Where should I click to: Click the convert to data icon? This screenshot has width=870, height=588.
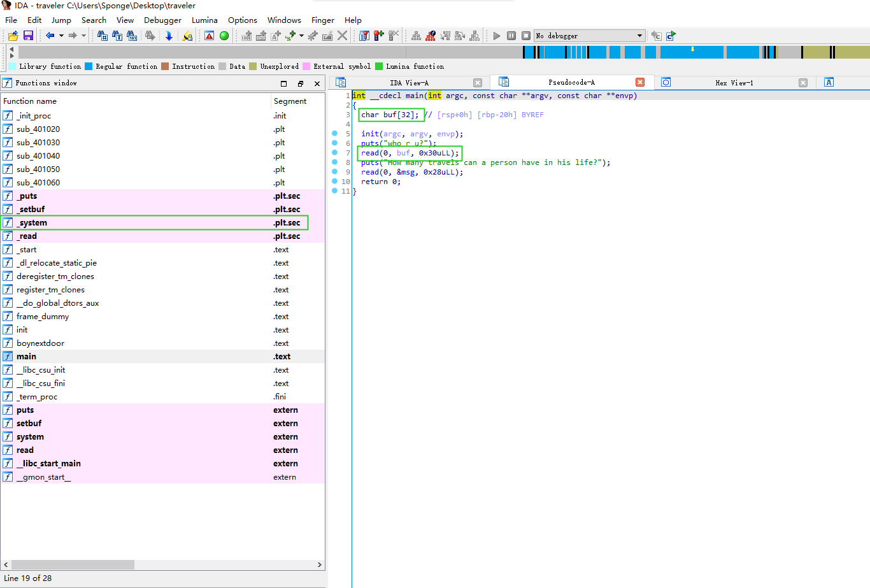coord(261,36)
